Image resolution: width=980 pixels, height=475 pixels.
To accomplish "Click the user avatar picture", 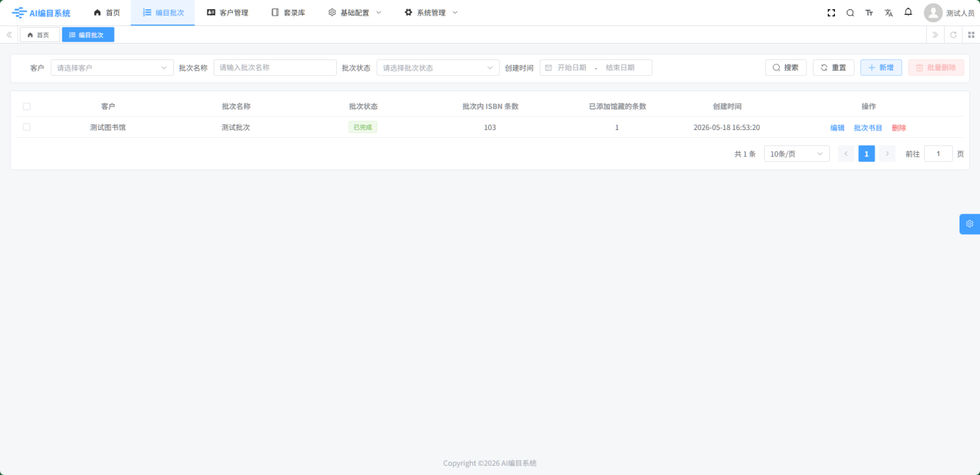I will (933, 13).
